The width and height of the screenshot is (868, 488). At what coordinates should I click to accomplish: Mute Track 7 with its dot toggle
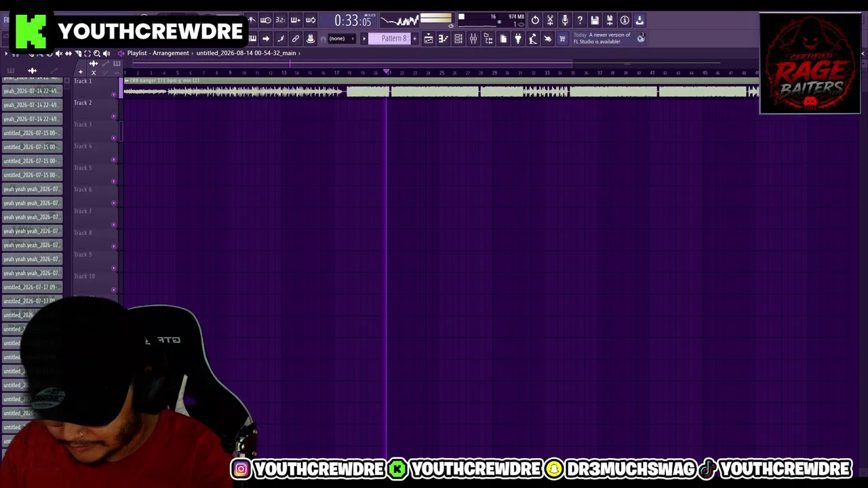(x=114, y=224)
